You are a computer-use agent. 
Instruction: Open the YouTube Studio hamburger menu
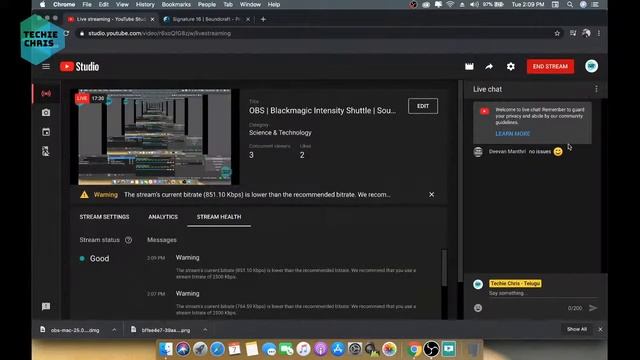pyautogui.click(x=46, y=67)
